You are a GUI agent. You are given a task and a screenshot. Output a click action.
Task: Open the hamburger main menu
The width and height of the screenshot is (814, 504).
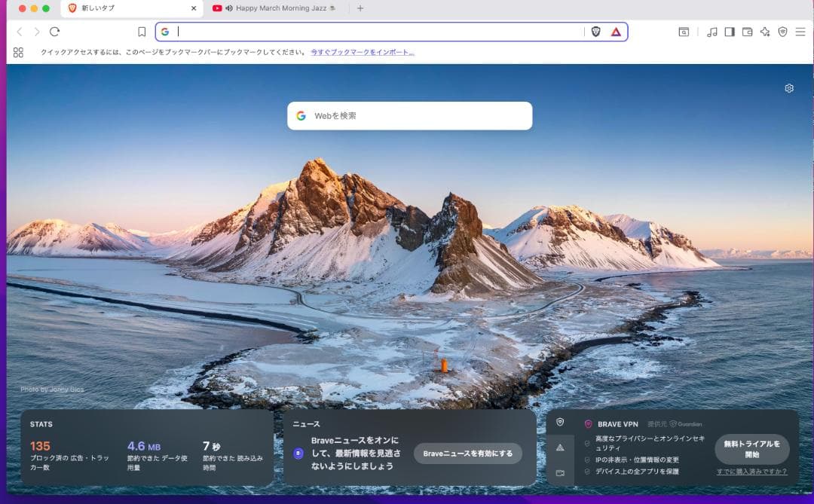coord(800,32)
